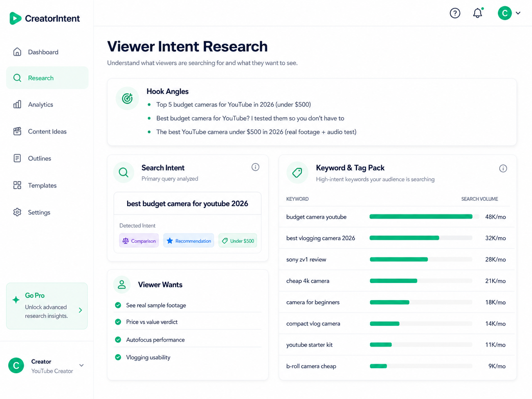Open Content Ideas section
The image size is (532, 399).
pos(47,131)
